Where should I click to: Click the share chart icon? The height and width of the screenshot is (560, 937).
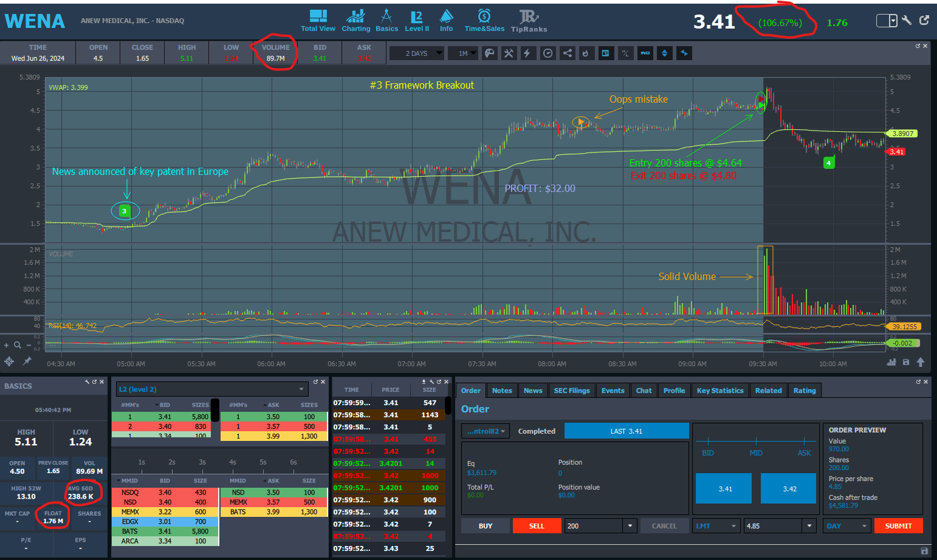(x=567, y=53)
